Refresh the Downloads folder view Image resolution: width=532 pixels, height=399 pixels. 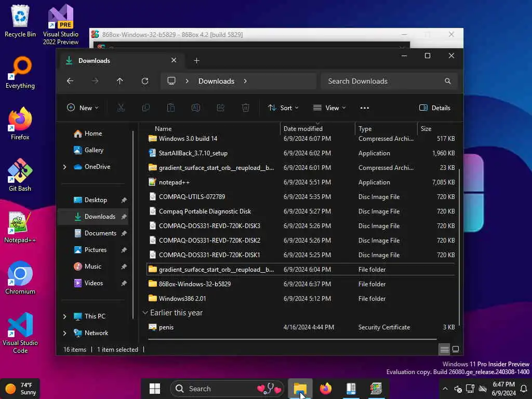[145, 81]
